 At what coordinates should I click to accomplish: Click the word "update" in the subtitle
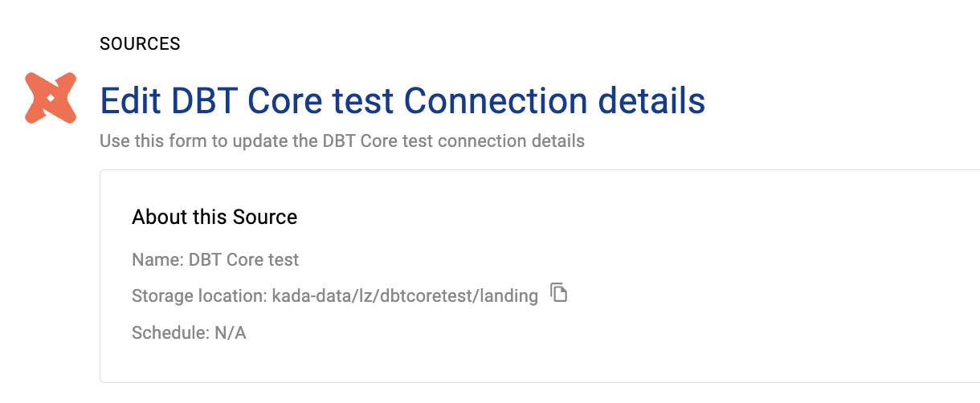(290, 141)
